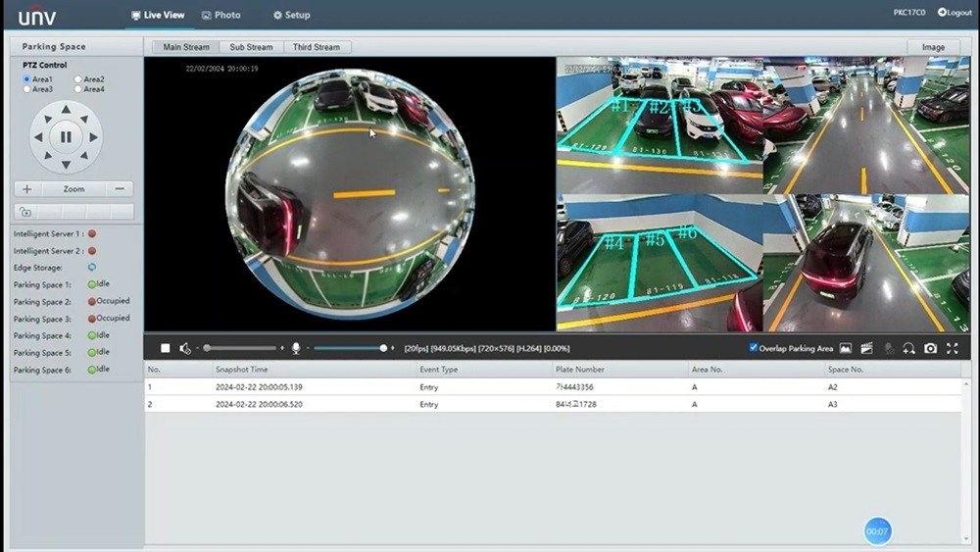Click the microphone icon in the toolbar
The height and width of the screenshot is (552, 980).
click(x=295, y=348)
